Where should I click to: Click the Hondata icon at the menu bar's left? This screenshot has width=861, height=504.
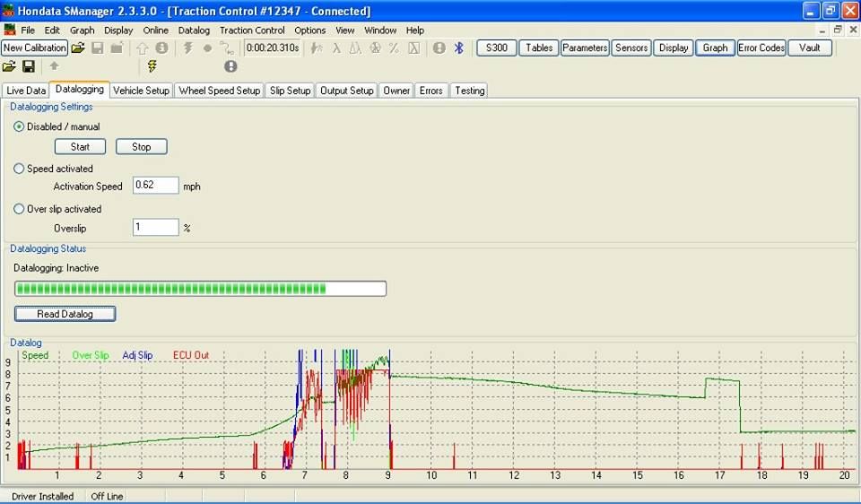click(x=9, y=30)
